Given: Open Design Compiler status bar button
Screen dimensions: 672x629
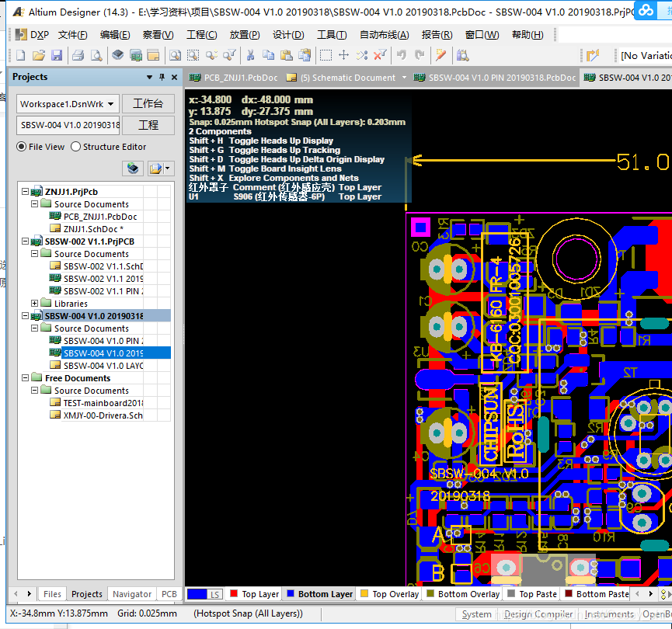Looking at the screenshot, I should pos(538,614).
